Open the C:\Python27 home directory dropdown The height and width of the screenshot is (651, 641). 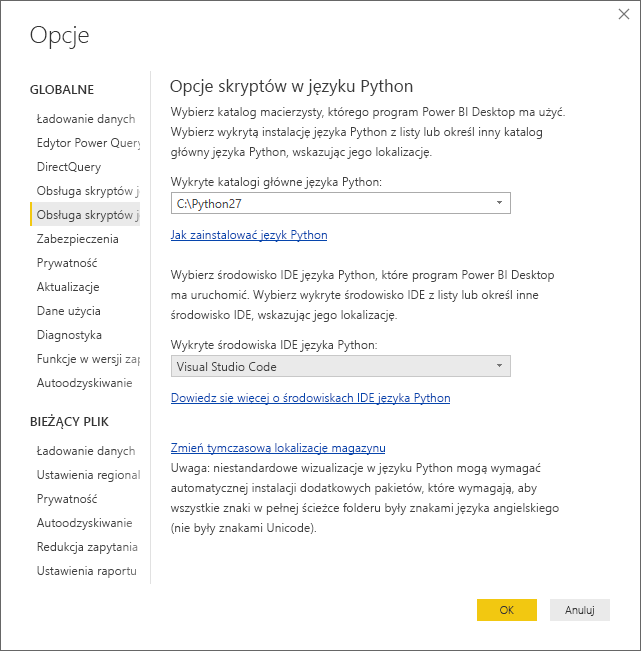[340, 203]
